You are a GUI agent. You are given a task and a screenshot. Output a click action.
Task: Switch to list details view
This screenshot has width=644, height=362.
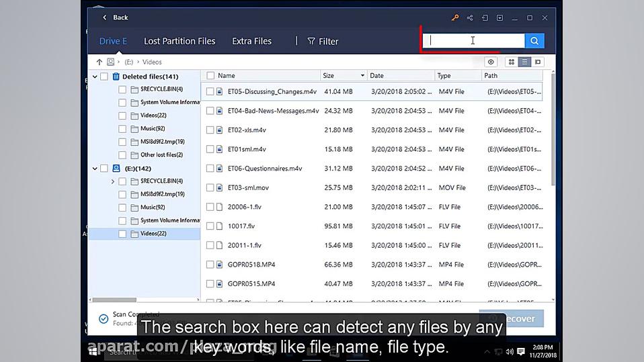click(524, 62)
